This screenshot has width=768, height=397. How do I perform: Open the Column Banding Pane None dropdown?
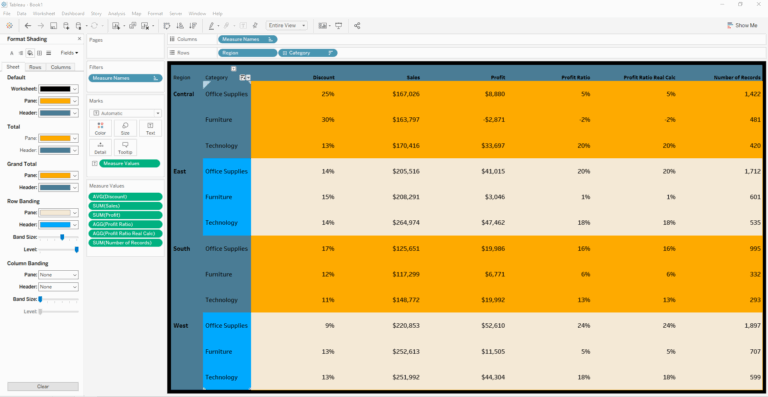pos(58,275)
